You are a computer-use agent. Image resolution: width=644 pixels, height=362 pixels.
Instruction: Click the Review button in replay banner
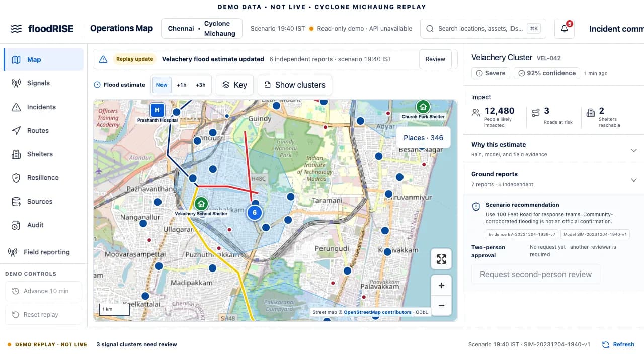pos(435,59)
